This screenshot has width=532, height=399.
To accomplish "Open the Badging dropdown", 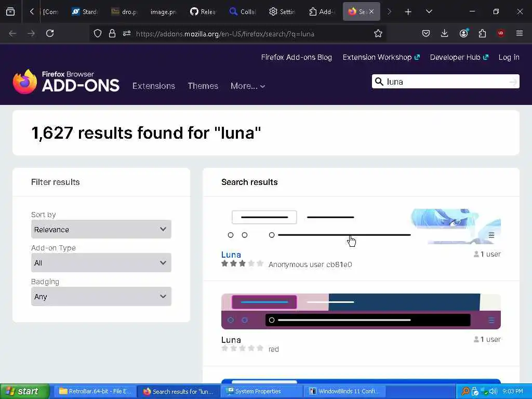I will pos(101,297).
